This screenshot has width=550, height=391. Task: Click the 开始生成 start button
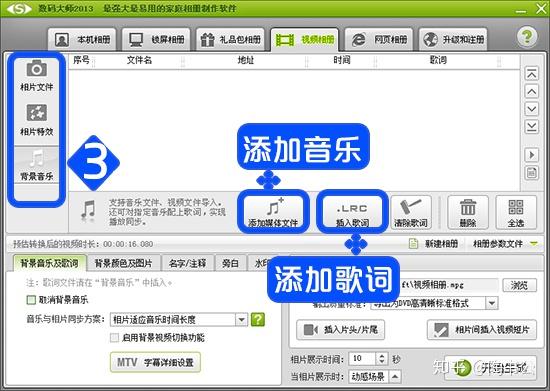[x=490, y=368]
